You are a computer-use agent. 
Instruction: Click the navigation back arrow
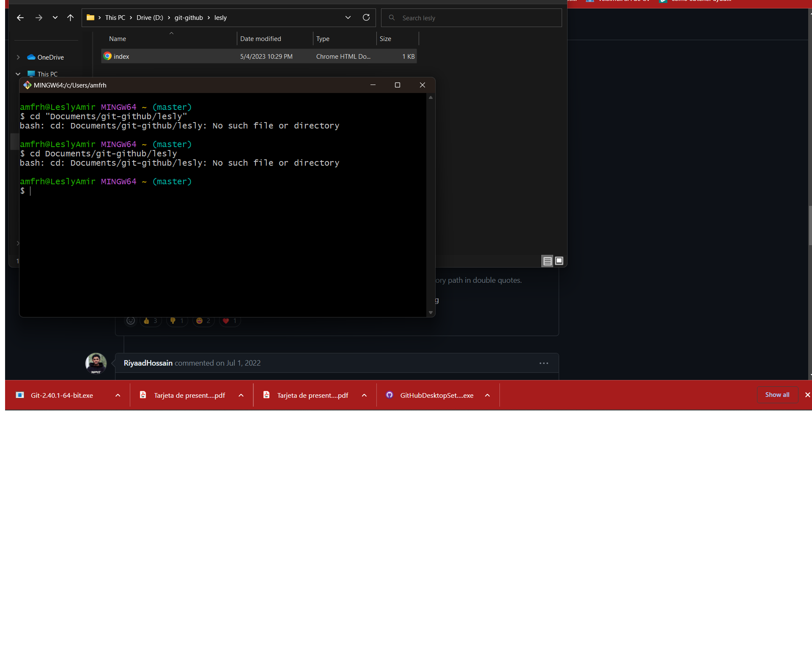[x=21, y=17]
